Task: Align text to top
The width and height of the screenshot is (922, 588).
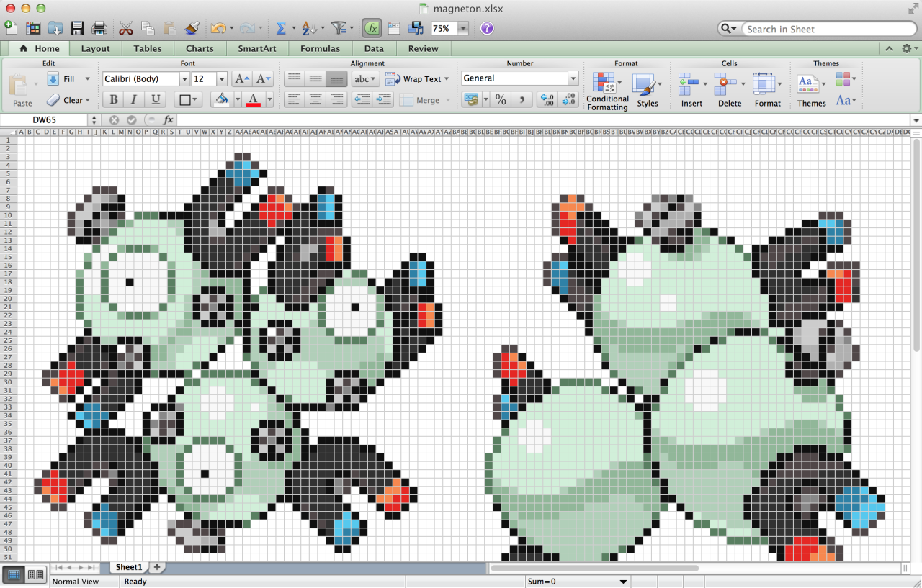Action: coord(294,79)
